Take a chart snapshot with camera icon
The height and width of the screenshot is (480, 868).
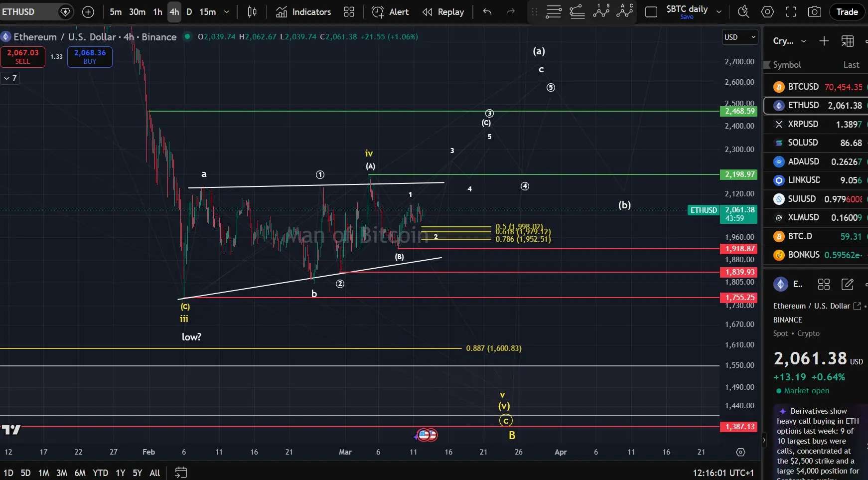point(814,12)
